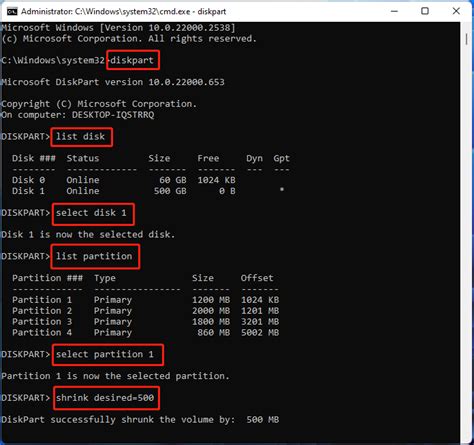474x445 pixels.
Task: Click the 'select disk 1' command
Action: click(91, 213)
